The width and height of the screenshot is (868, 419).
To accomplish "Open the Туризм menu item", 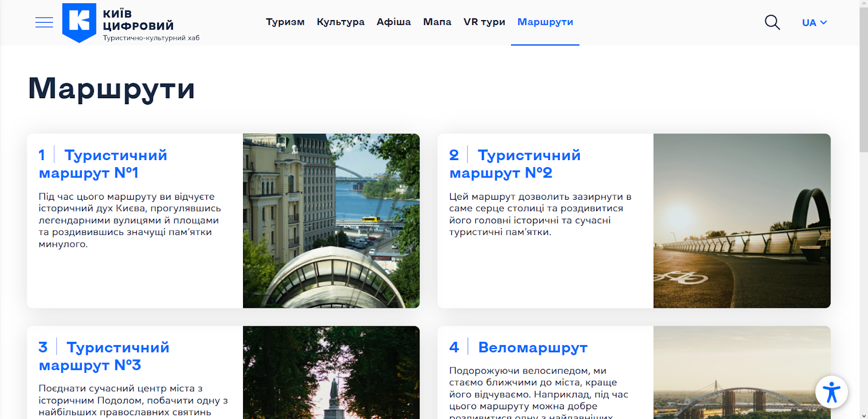I will (285, 22).
